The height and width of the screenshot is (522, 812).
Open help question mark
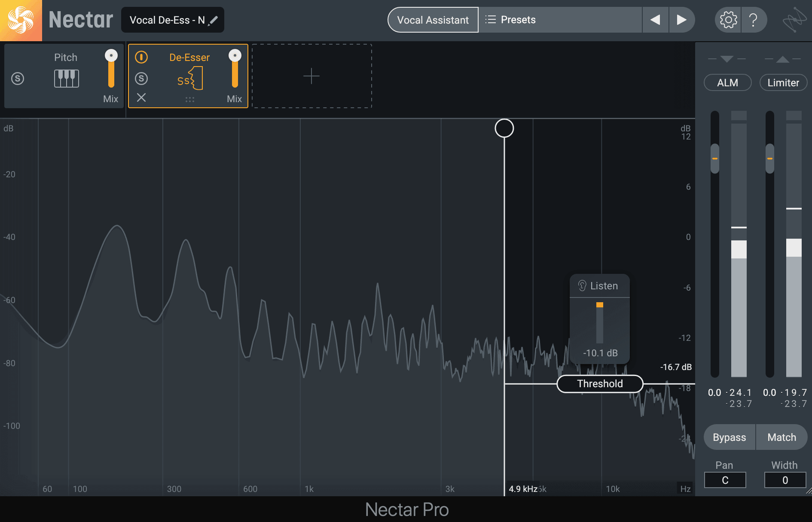754,20
